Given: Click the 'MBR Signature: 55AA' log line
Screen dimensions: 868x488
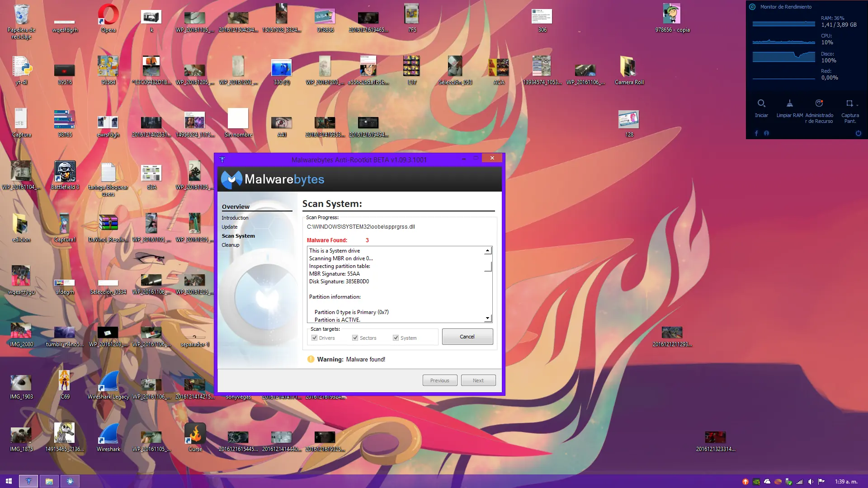Looking at the screenshot, I should pos(335,274).
